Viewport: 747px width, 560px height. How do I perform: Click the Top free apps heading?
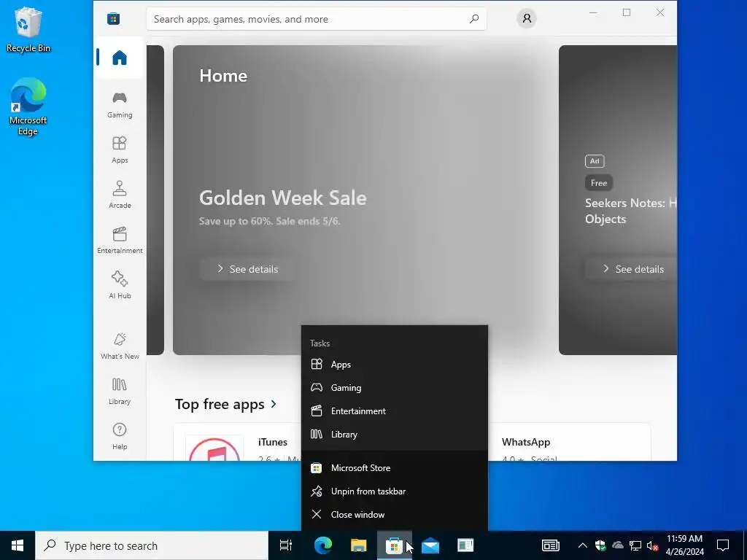tap(220, 404)
